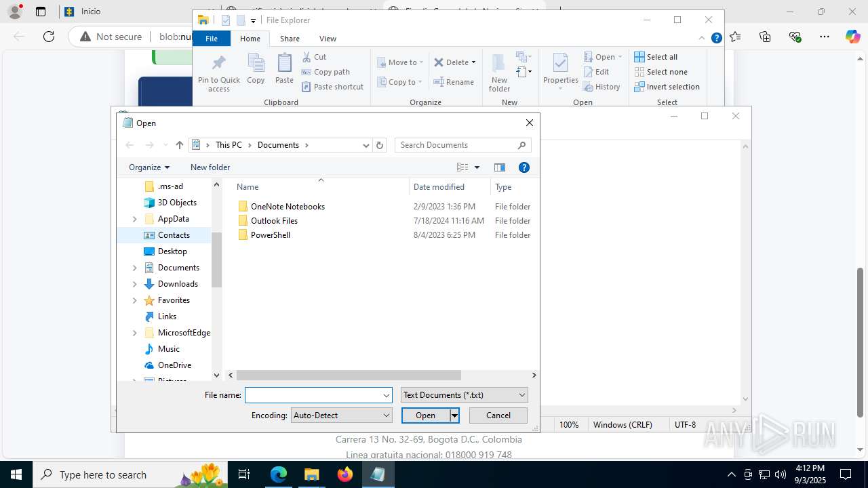This screenshot has height=488, width=868.
Task: Click Select all in File Explorer ribbon
Action: point(656,57)
